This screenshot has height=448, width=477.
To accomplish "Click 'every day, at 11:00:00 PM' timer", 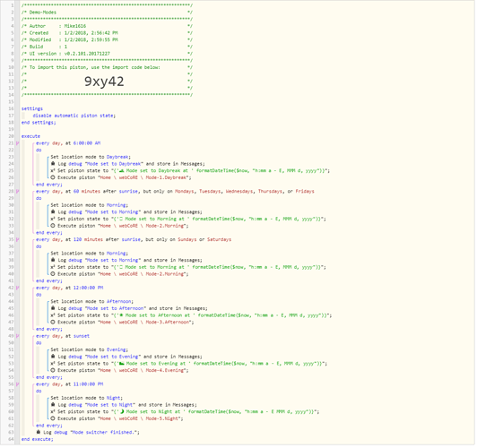I will (70, 385).
